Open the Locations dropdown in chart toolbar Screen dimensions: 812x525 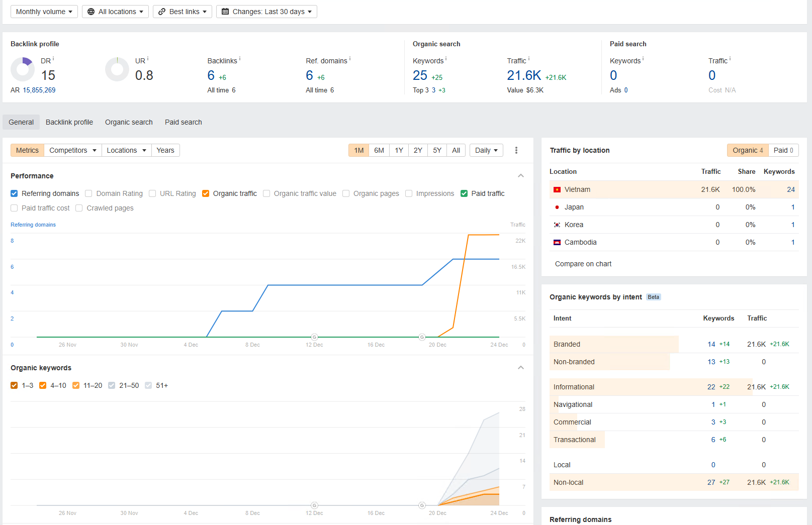127,150
